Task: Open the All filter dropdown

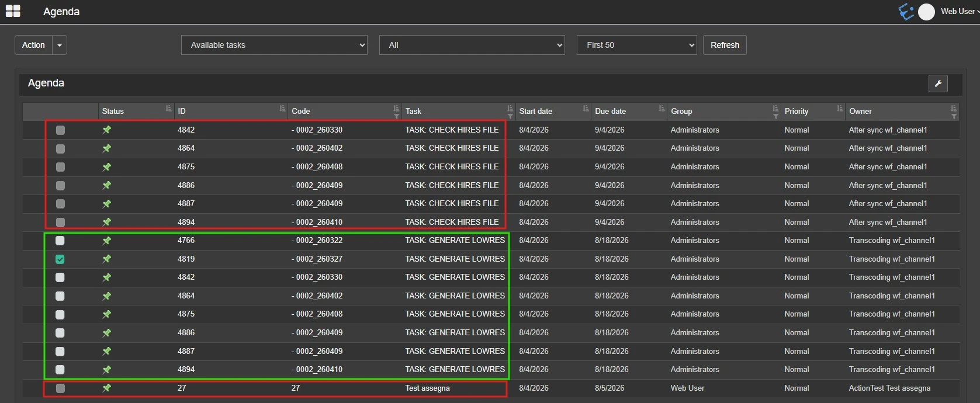Action: tap(472, 45)
